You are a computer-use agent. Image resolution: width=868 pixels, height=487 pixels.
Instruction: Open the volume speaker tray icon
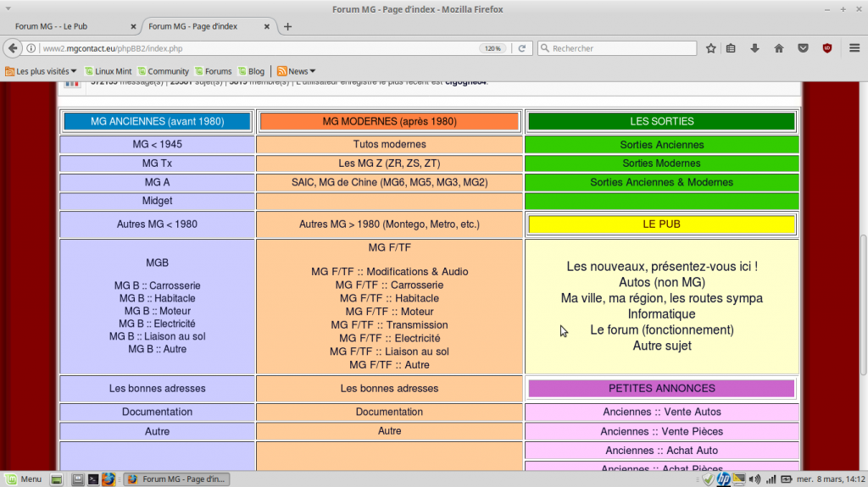coord(754,479)
